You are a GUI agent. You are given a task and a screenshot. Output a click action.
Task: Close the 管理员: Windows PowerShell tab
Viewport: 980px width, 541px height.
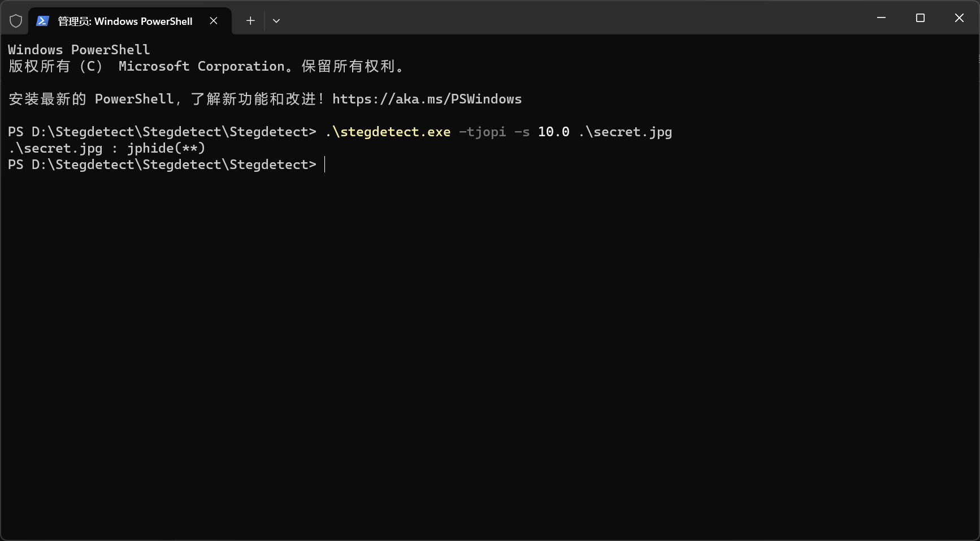coord(214,21)
